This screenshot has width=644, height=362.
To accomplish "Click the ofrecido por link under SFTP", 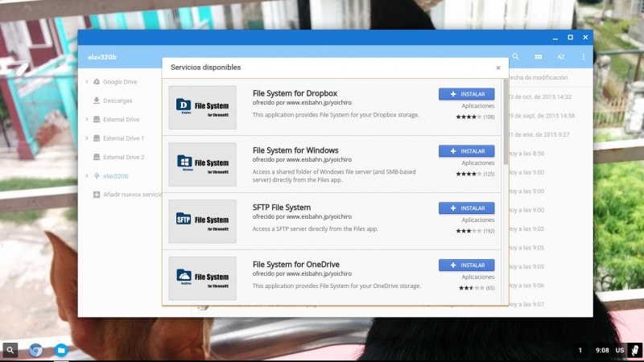I will pyautogui.click(x=302, y=216).
